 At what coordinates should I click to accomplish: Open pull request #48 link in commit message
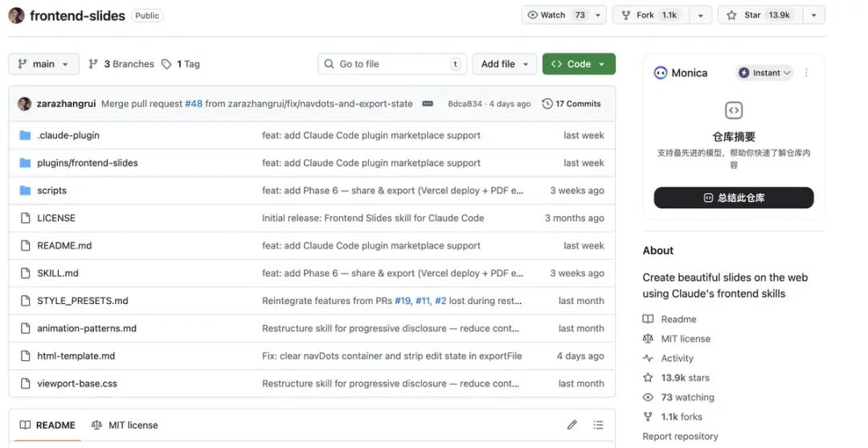point(193,104)
